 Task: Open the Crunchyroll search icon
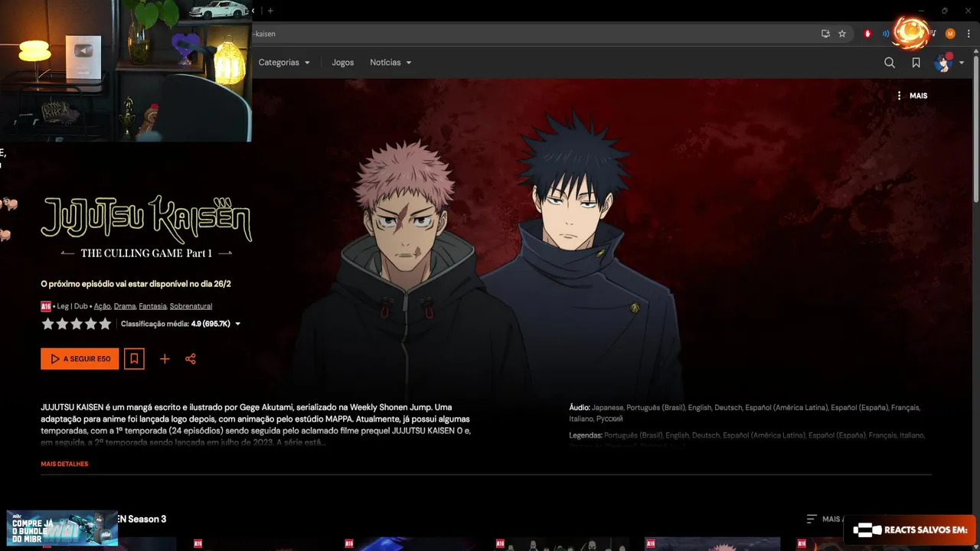pos(890,63)
